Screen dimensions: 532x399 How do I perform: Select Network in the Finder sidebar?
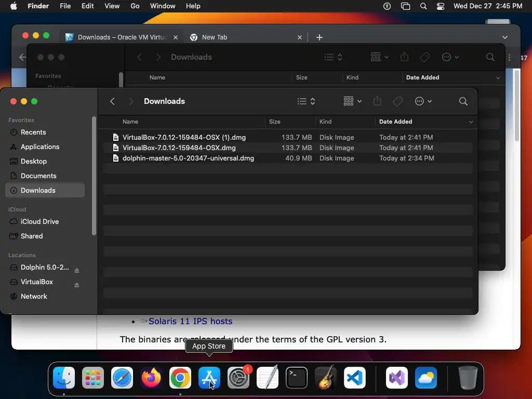coord(45,297)
